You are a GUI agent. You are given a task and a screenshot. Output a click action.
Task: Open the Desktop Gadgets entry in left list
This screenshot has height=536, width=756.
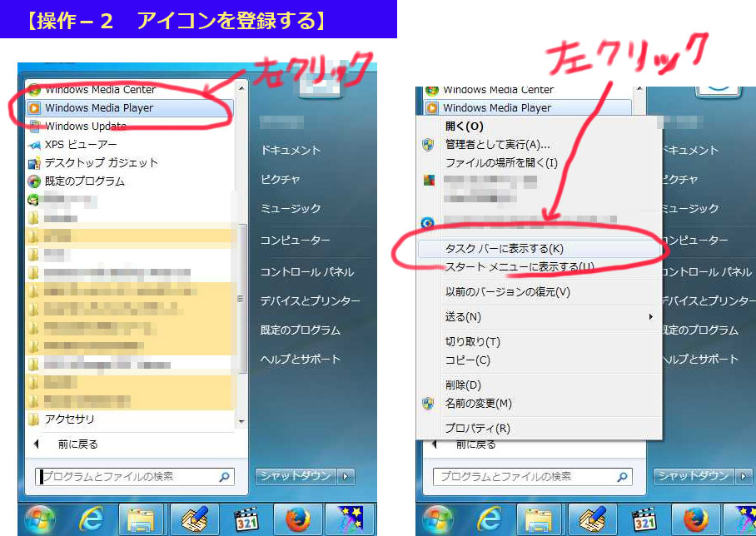click(100, 162)
